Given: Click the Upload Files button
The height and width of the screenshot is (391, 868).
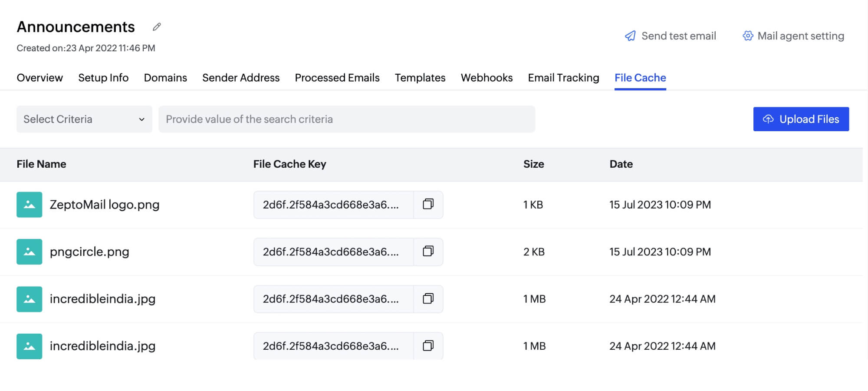Looking at the screenshot, I should 801,119.
